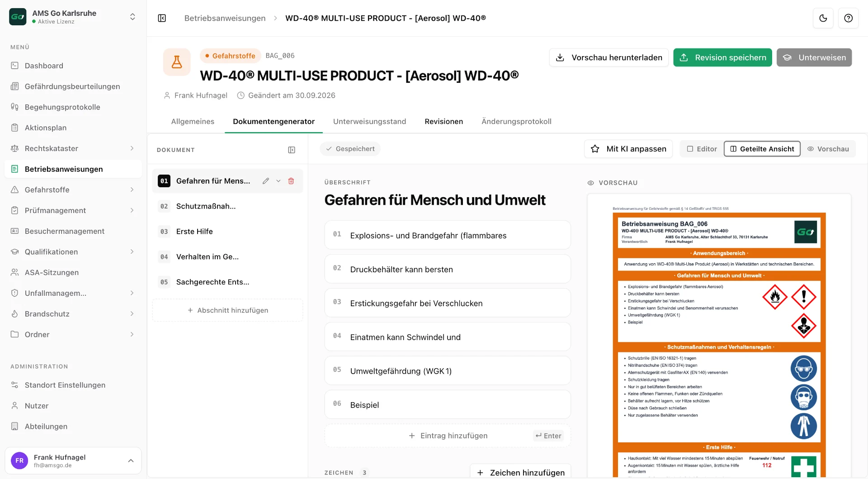Image resolution: width=868 pixels, height=479 pixels.
Task: Toggle dark mode moon icon
Action: (x=823, y=18)
